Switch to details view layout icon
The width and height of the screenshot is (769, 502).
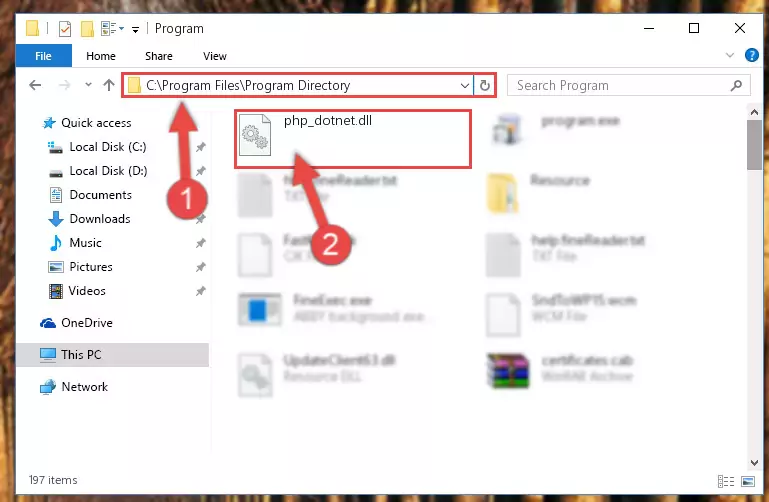pyautogui.click(x=726, y=481)
